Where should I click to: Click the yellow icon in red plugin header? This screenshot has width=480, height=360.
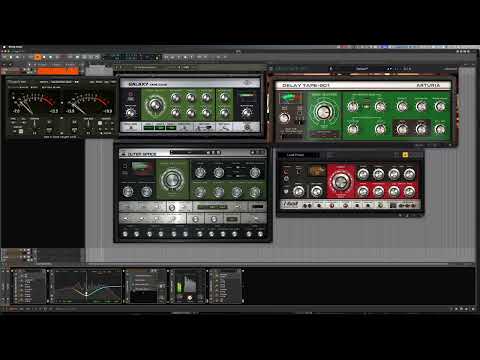(x=405, y=155)
